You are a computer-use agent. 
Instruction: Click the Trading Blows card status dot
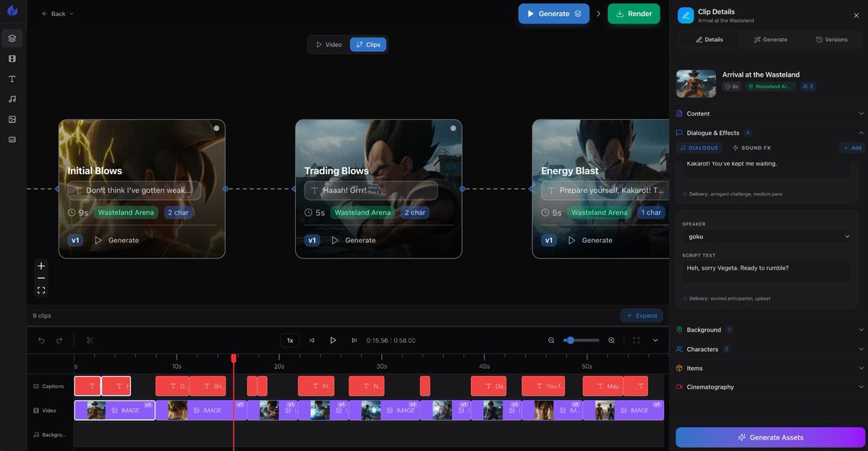[x=454, y=129]
